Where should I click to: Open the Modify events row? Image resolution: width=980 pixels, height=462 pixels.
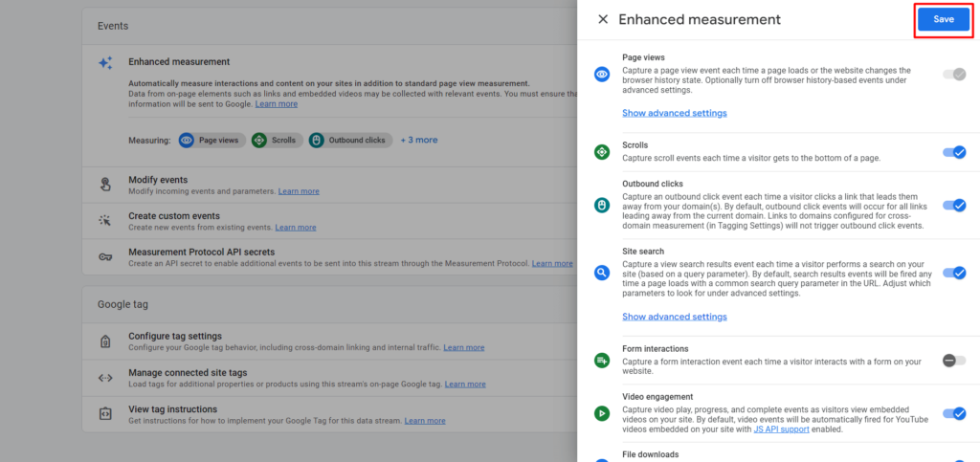coord(330,185)
